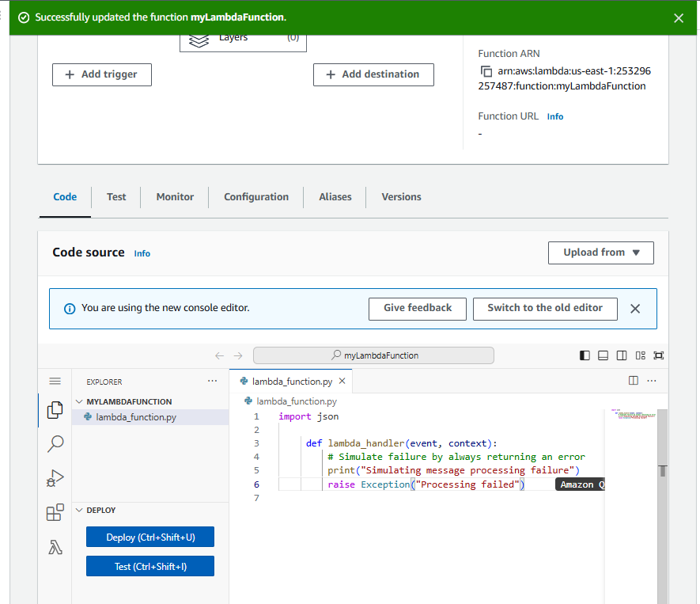
Task: Click the Deploy button
Action: pos(149,536)
